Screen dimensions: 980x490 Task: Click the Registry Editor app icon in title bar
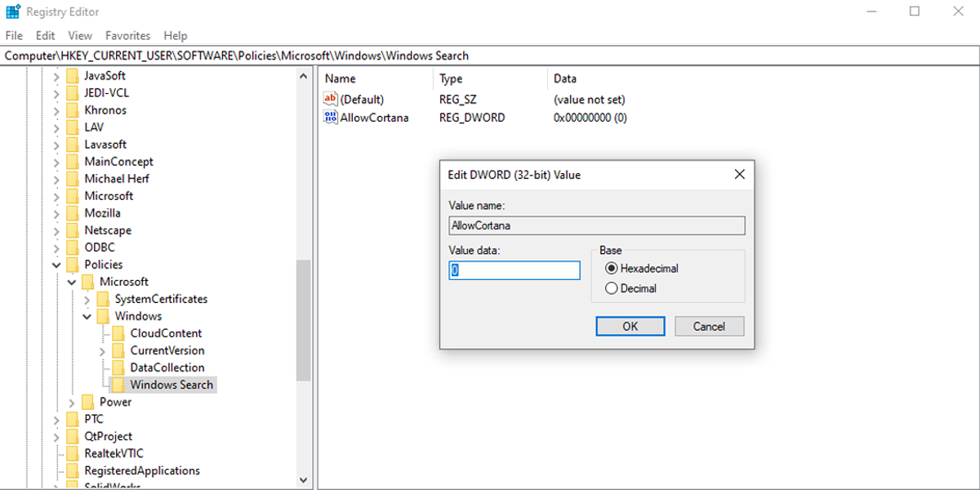point(13,11)
